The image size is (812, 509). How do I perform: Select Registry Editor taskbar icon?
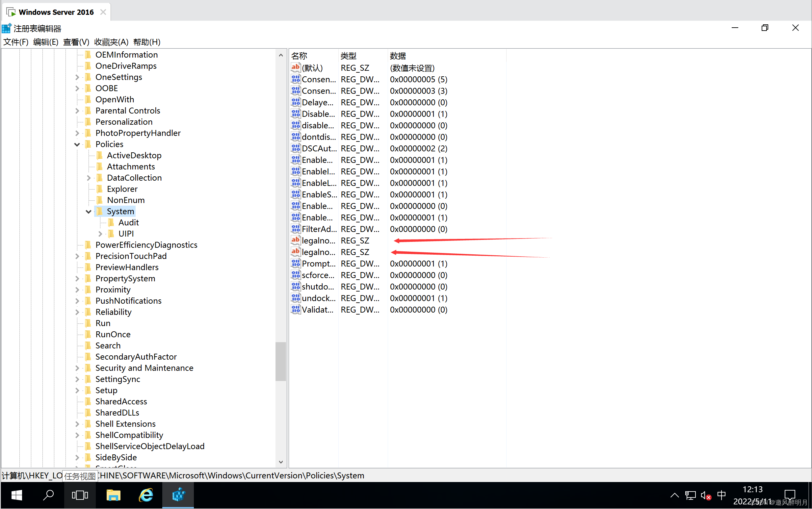point(178,495)
